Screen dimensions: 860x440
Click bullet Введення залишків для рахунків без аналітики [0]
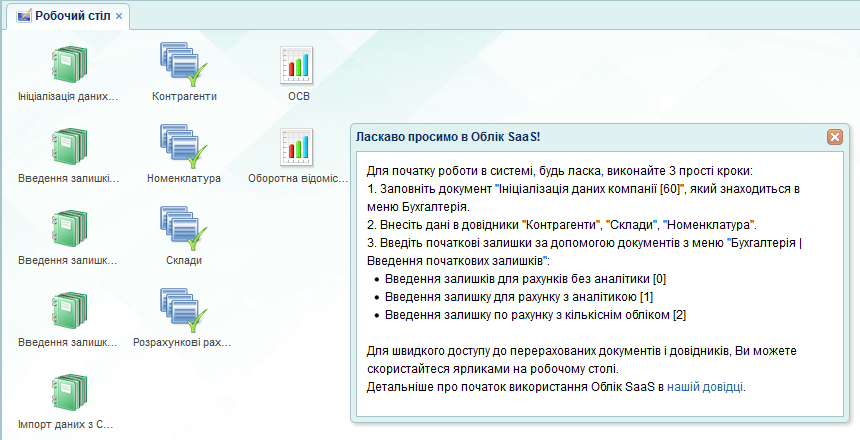tap(525, 279)
